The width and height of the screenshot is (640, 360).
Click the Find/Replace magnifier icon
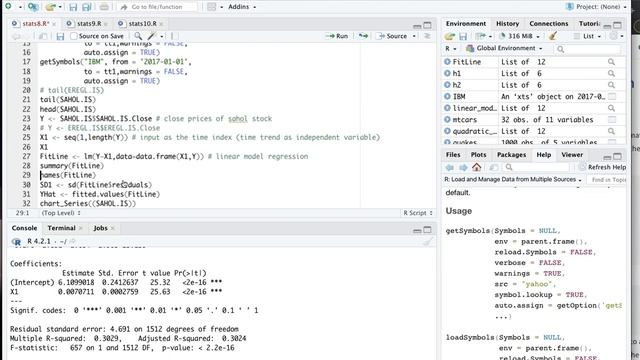(x=138, y=36)
